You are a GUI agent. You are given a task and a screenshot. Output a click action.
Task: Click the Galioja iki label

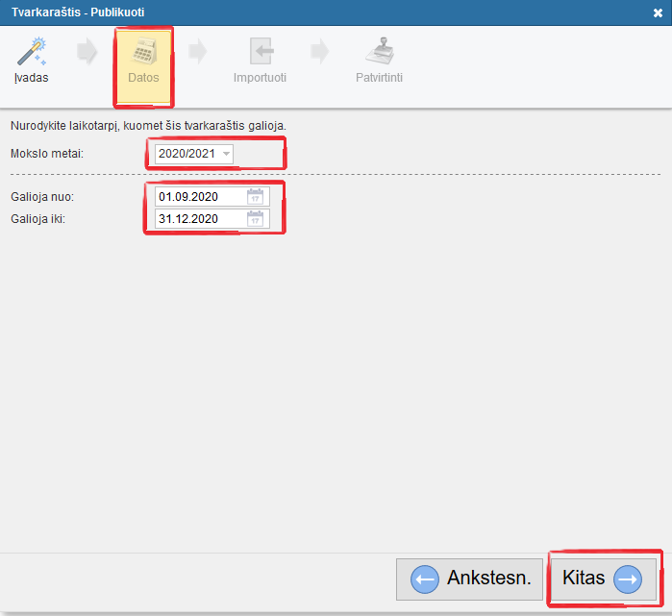pos(38,219)
